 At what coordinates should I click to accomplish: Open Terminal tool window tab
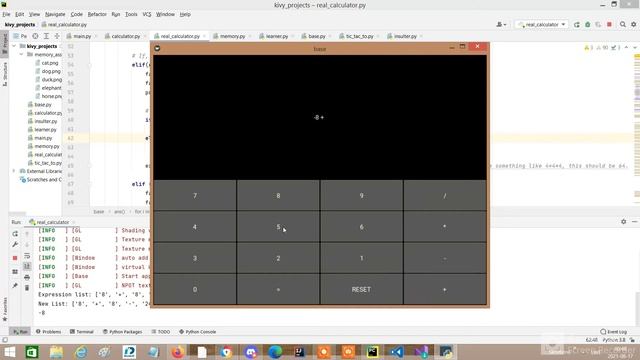pyautogui.click(x=82, y=332)
